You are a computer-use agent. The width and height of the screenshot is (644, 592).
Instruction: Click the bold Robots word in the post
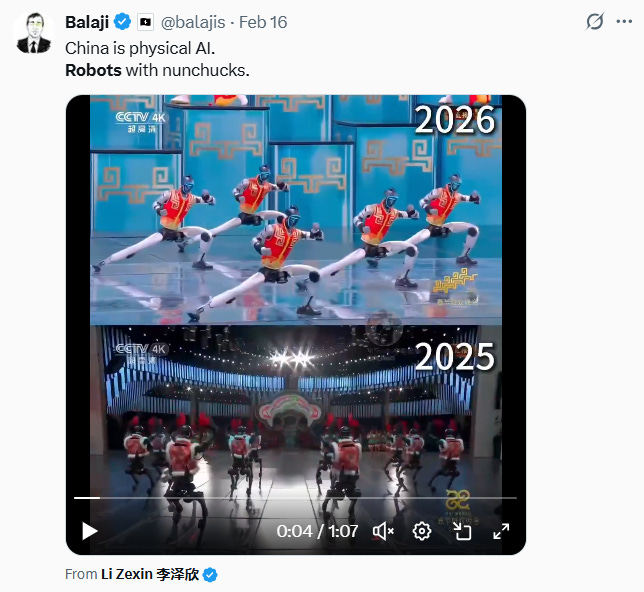tap(93, 70)
